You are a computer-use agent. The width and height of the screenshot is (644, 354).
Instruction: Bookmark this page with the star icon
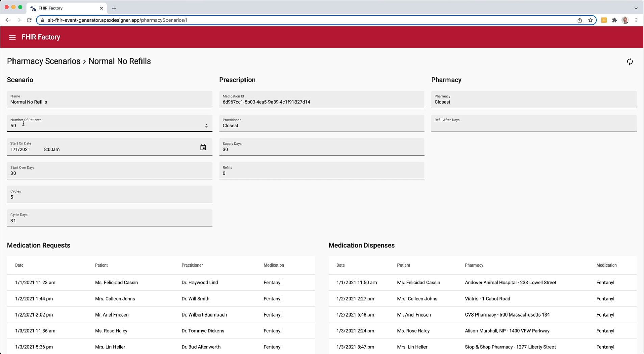(590, 20)
